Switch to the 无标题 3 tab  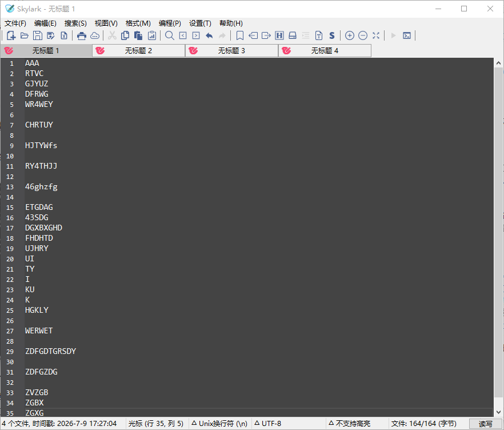point(232,50)
